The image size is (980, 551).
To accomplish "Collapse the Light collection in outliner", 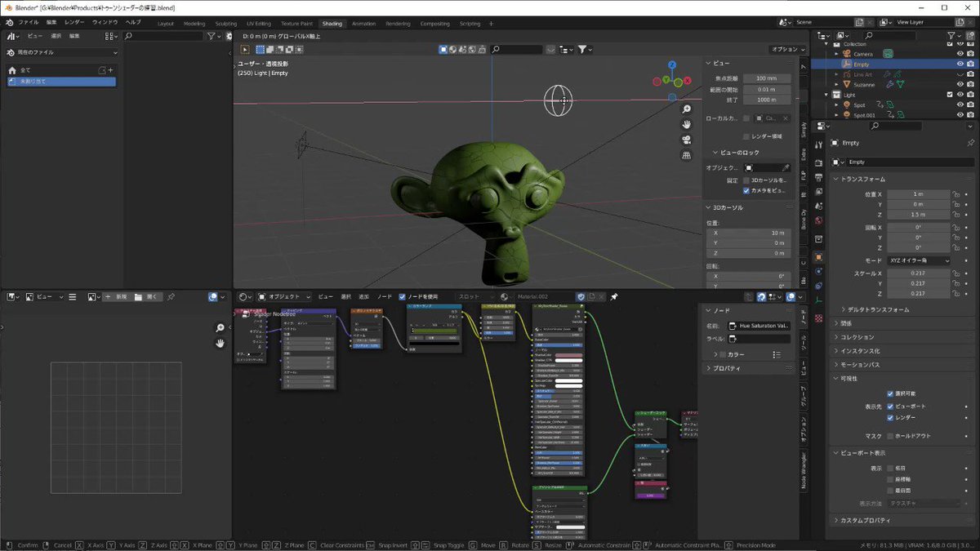I will [x=825, y=95].
